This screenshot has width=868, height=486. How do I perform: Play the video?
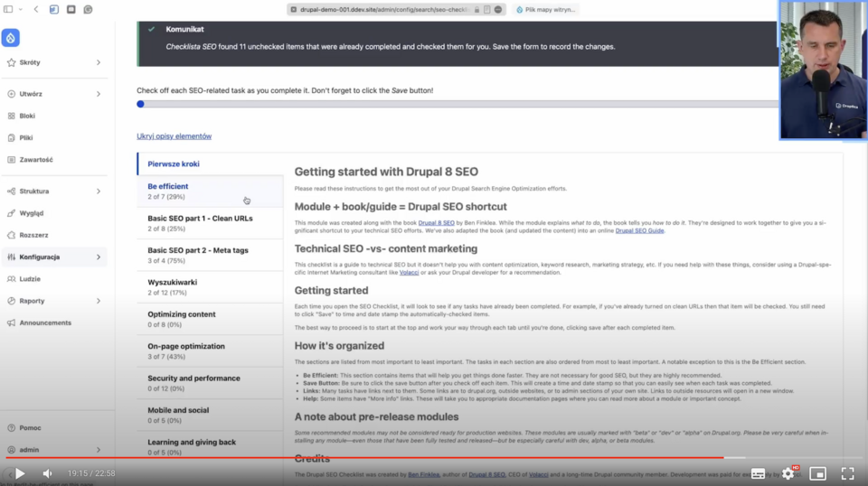[20, 473]
